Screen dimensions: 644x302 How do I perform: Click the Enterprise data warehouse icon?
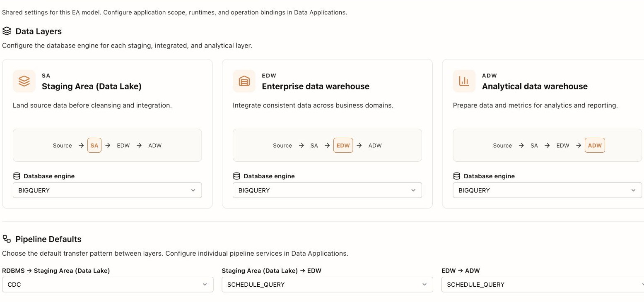click(244, 81)
